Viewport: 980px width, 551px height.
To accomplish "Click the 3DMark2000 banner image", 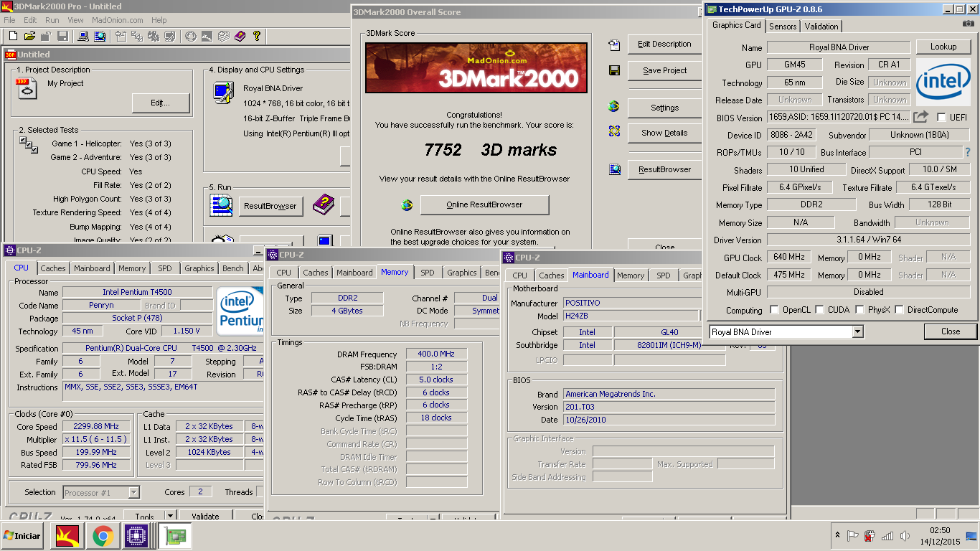I will (476, 67).
